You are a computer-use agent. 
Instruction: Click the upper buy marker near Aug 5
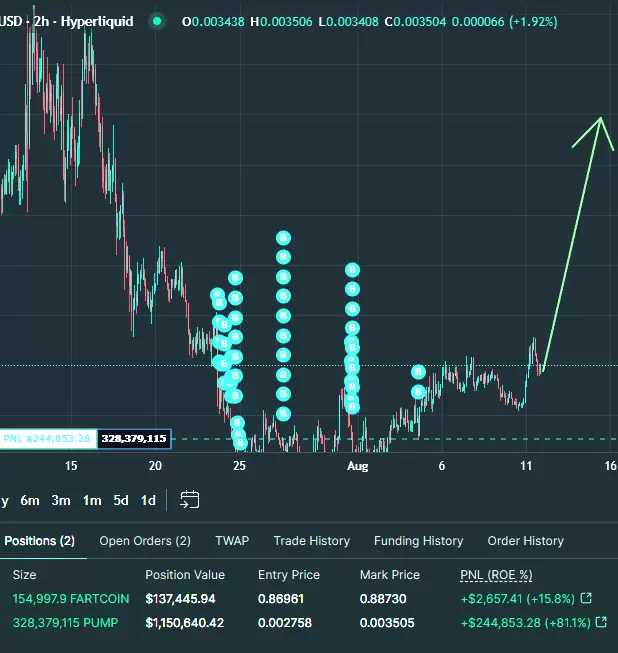418,371
